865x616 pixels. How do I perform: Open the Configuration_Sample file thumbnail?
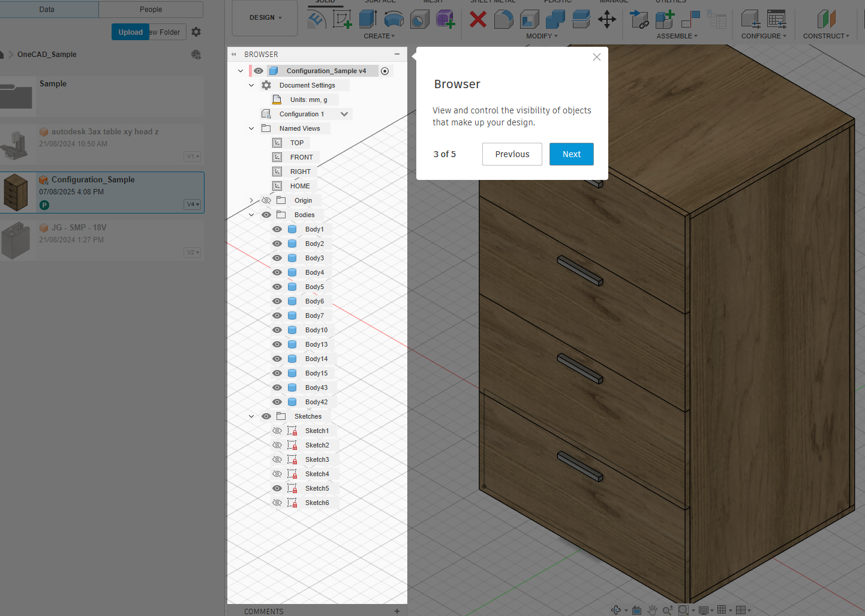click(x=16, y=193)
